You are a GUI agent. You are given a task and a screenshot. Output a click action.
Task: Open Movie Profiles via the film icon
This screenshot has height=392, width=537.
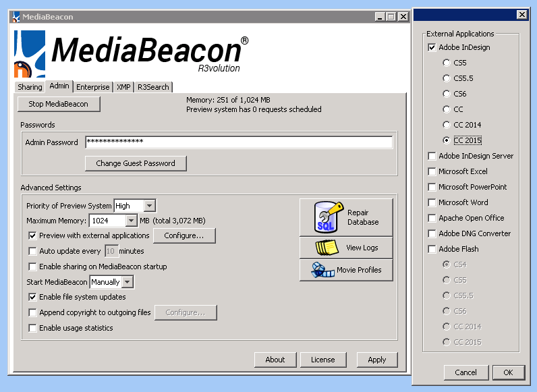click(346, 270)
